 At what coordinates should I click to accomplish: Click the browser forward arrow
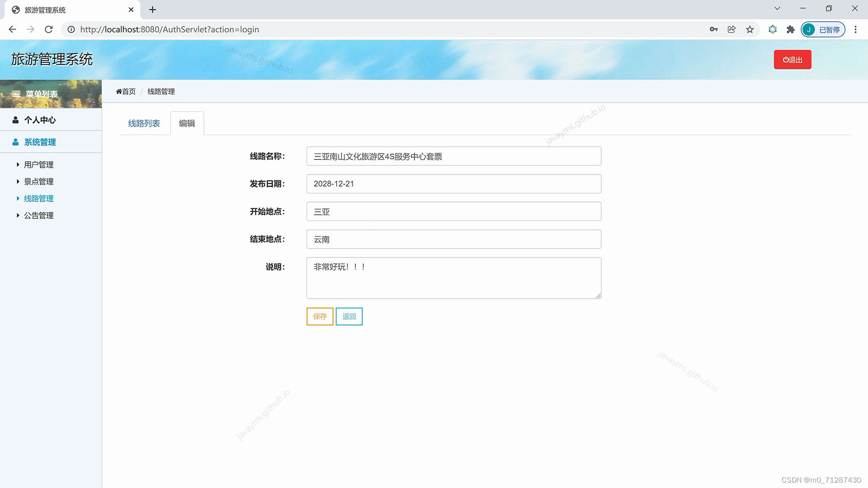[x=30, y=29]
